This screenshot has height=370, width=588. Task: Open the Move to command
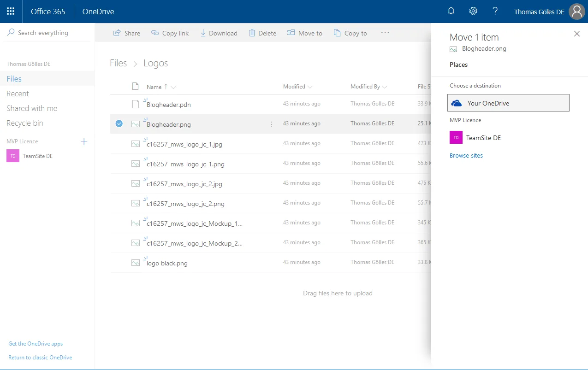pos(290,33)
